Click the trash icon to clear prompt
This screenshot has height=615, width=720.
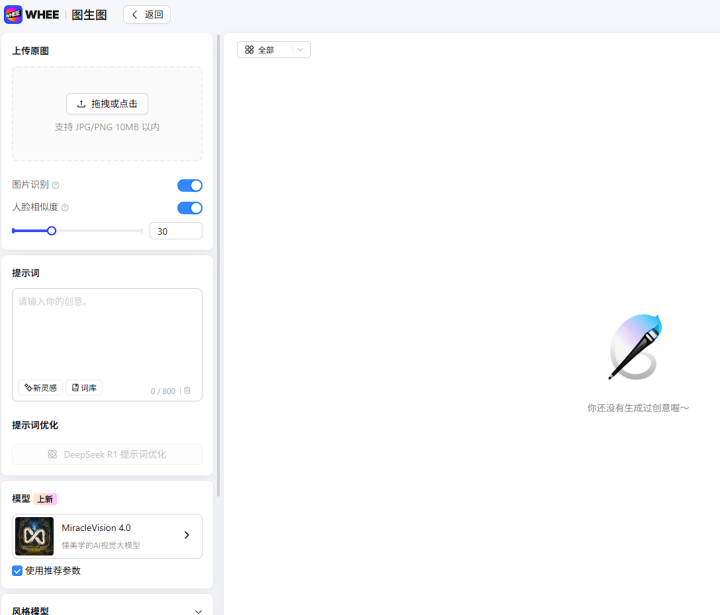click(x=187, y=390)
